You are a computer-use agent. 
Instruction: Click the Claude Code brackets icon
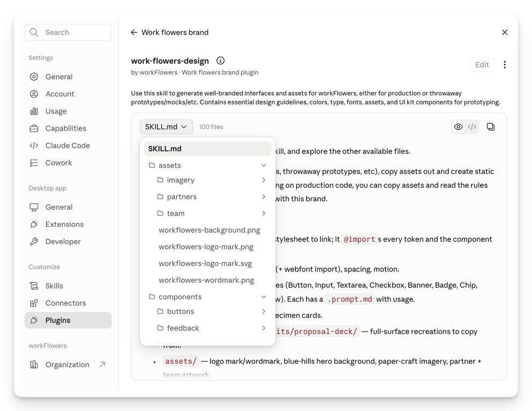[x=34, y=146]
